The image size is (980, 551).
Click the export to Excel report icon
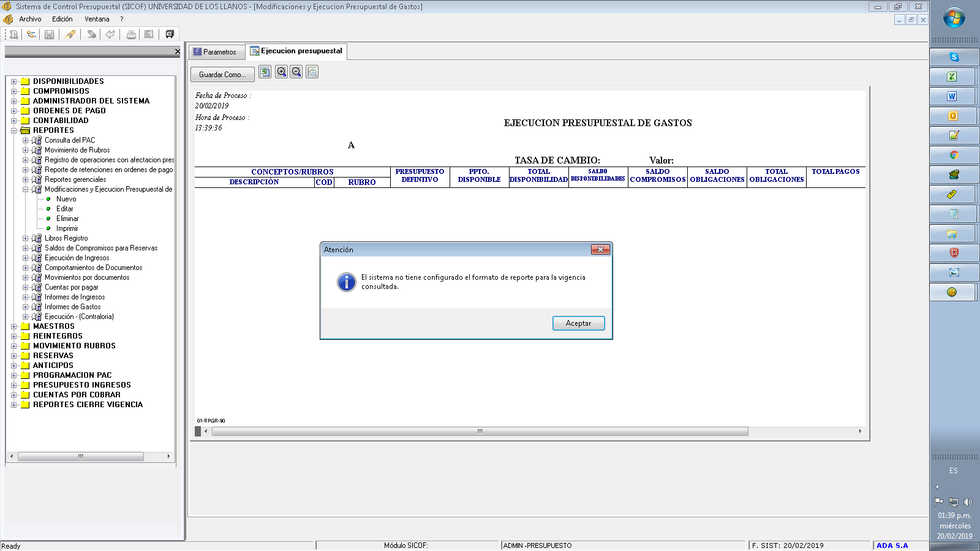(265, 72)
